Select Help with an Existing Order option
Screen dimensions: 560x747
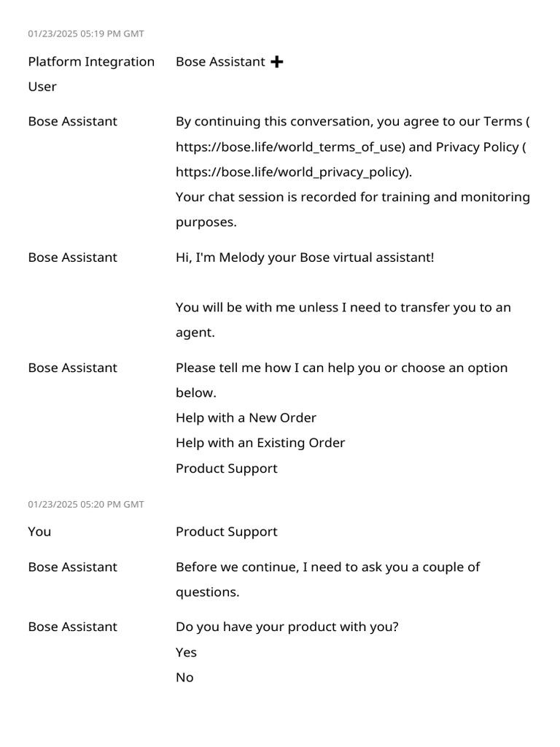point(260,443)
